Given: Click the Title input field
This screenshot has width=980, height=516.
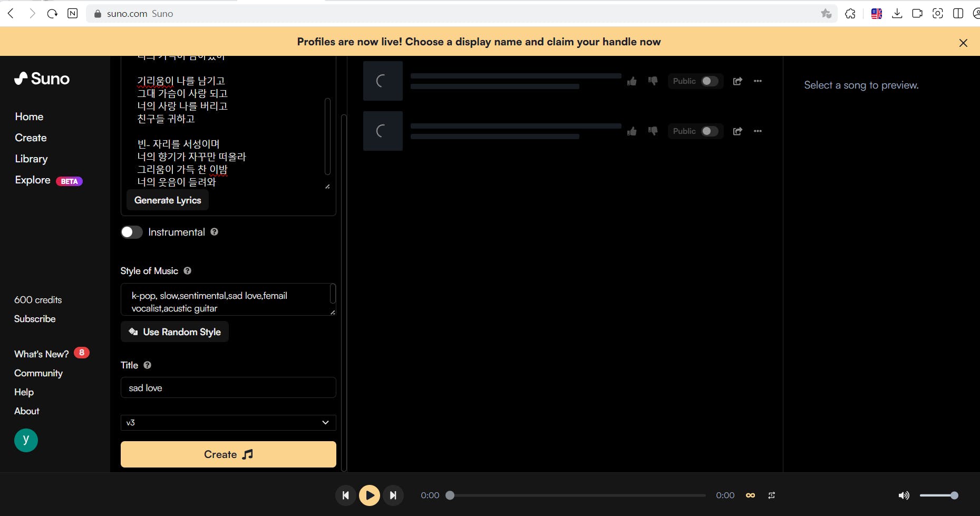Looking at the screenshot, I should 228,388.
